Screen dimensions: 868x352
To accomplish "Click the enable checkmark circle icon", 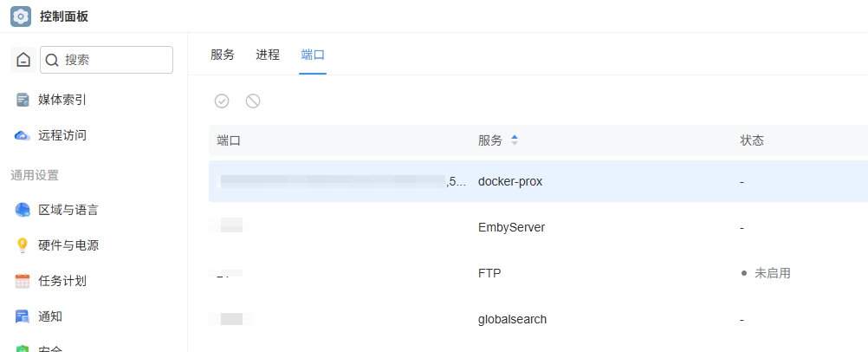I will click(222, 101).
